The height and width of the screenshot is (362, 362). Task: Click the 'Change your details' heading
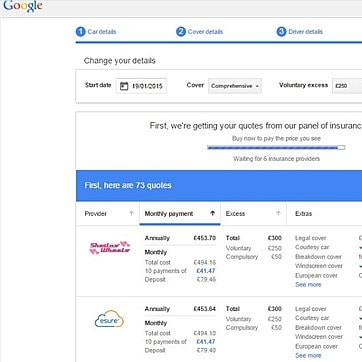tap(120, 61)
